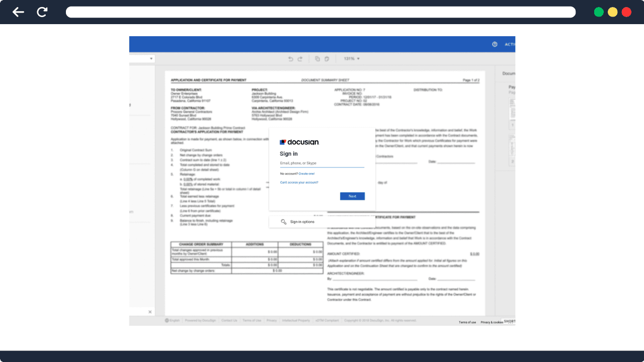Image resolution: width=644 pixels, height=362 pixels.
Task: Open the xDTM Compliant footer link
Action: 327,320
